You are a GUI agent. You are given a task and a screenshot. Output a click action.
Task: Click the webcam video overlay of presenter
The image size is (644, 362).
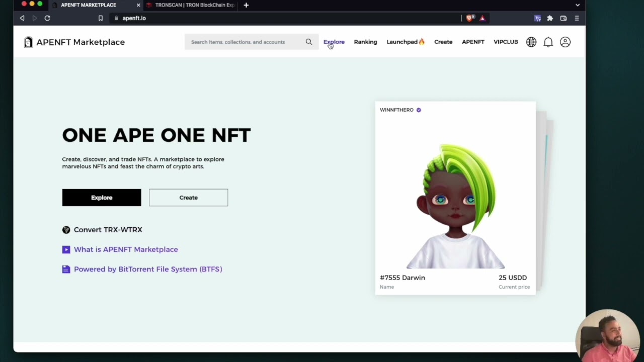click(x=608, y=335)
